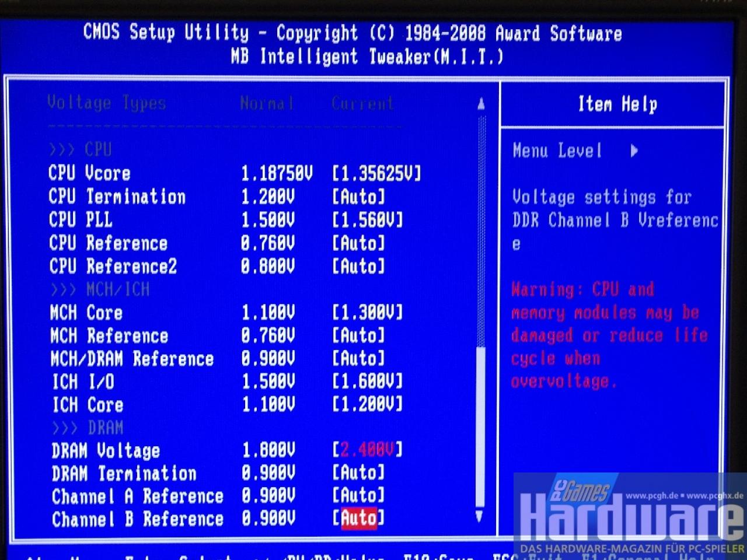747x560 pixels.
Task: Click the Current column header
Action: (363, 104)
